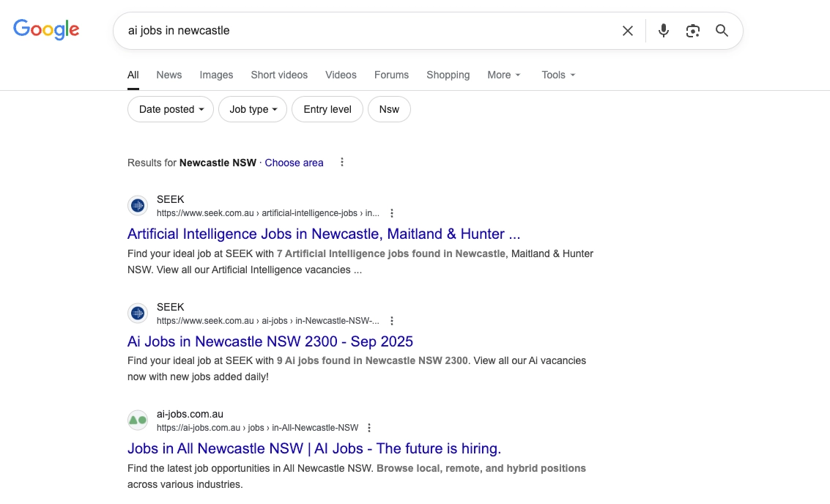830x504 pixels.
Task: Click 'Browse local, remote, and hybrid positions' snippet
Action: [481, 468]
